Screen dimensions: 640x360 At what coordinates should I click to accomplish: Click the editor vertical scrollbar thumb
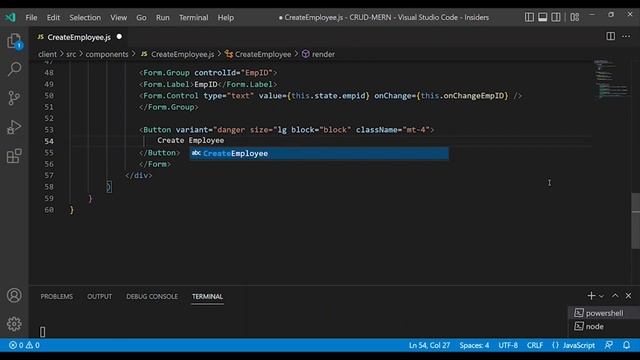pyautogui.click(x=636, y=221)
